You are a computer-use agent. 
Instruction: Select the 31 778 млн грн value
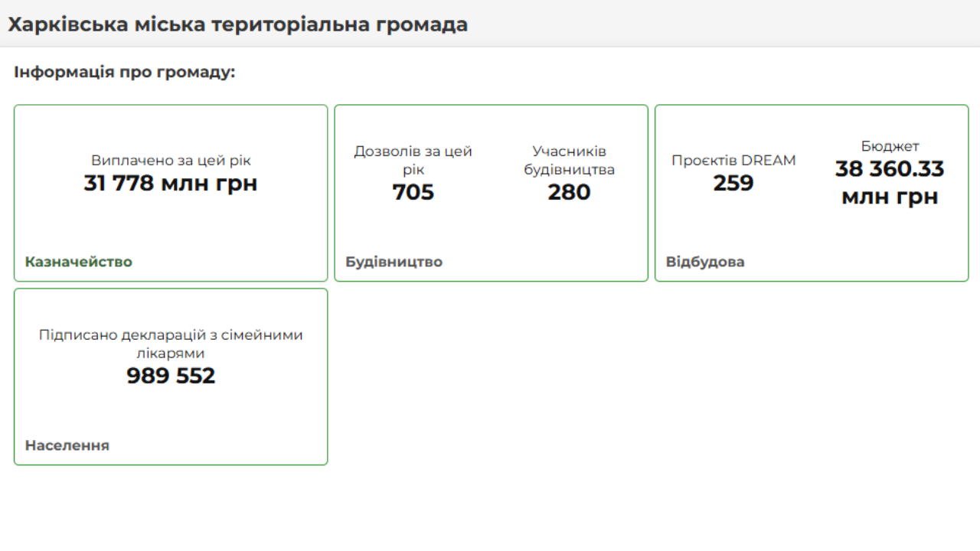[x=171, y=184]
